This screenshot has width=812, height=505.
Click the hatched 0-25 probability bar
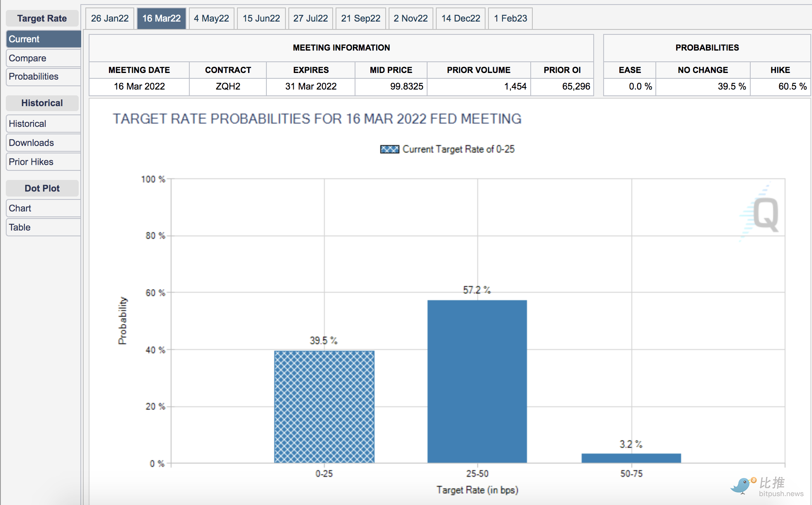tap(324, 407)
